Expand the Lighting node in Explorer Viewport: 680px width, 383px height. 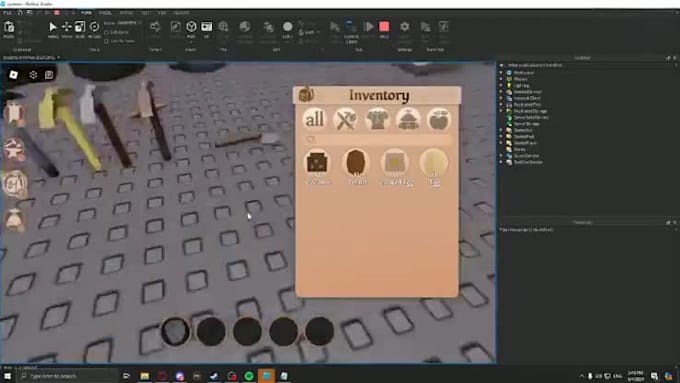pos(501,85)
